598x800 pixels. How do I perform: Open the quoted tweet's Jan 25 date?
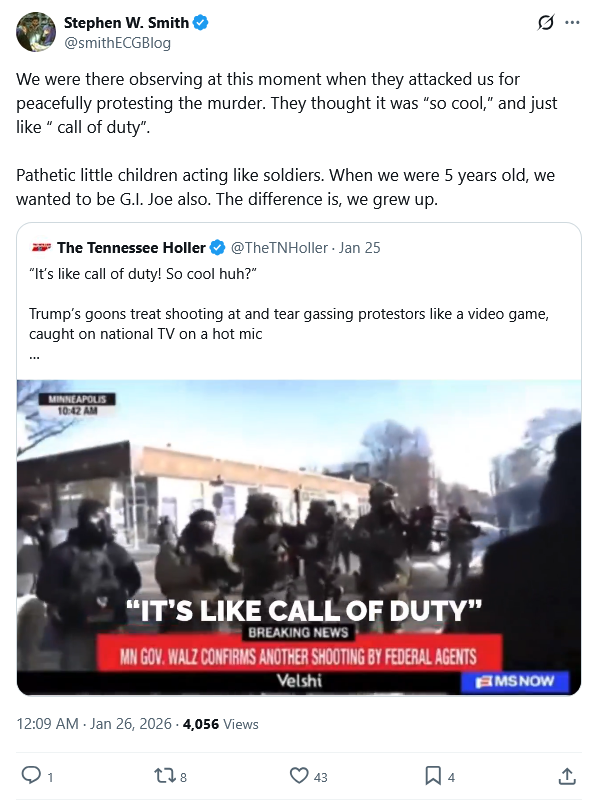(360, 248)
